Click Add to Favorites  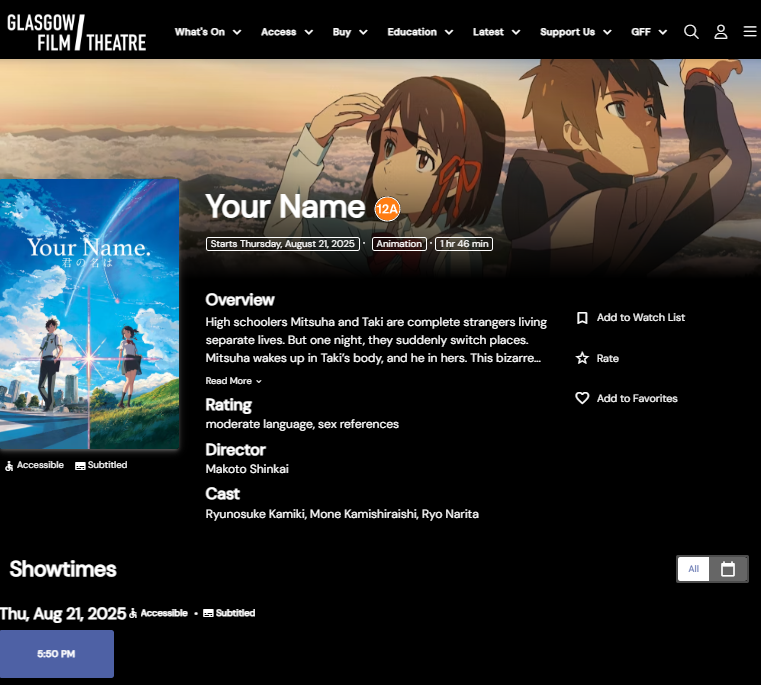(x=637, y=398)
